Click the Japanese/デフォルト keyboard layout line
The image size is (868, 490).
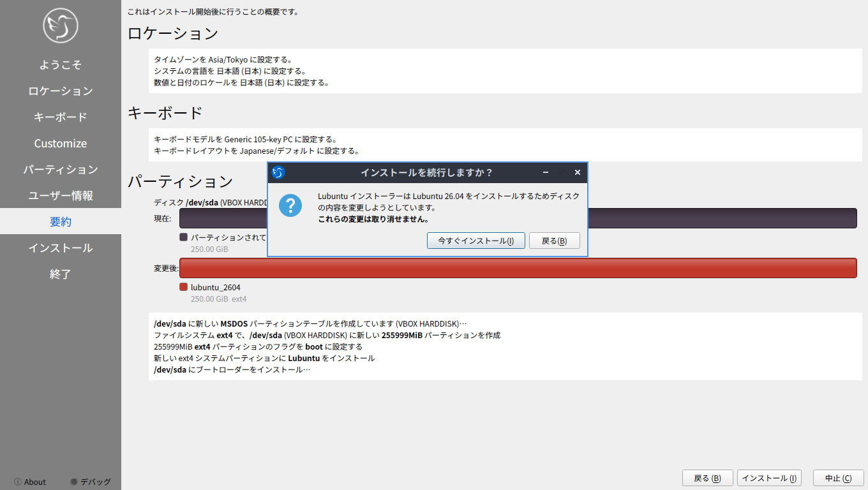pos(257,151)
